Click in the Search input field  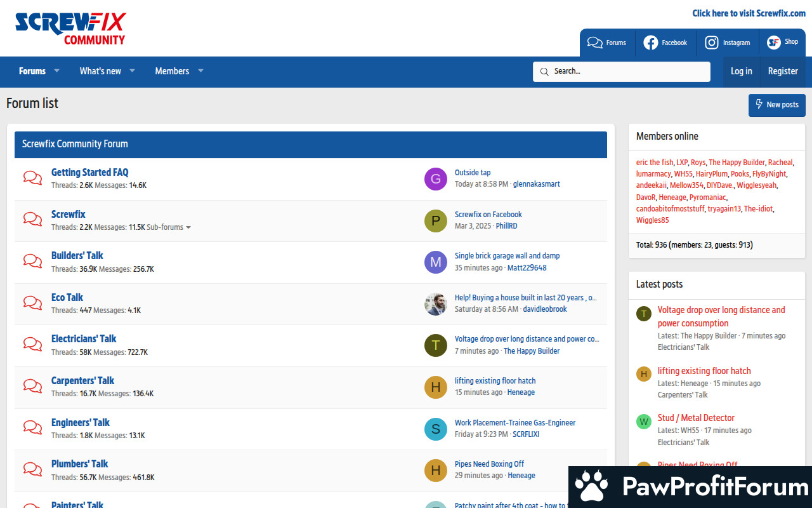(x=622, y=72)
